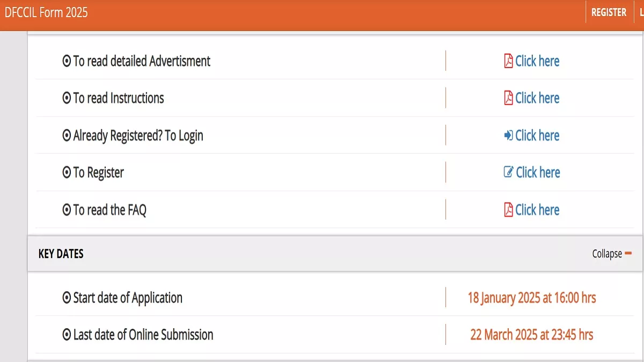Select text 'Last date of Online Submission'
The width and height of the screenshot is (644, 362).
coord(143,335)
